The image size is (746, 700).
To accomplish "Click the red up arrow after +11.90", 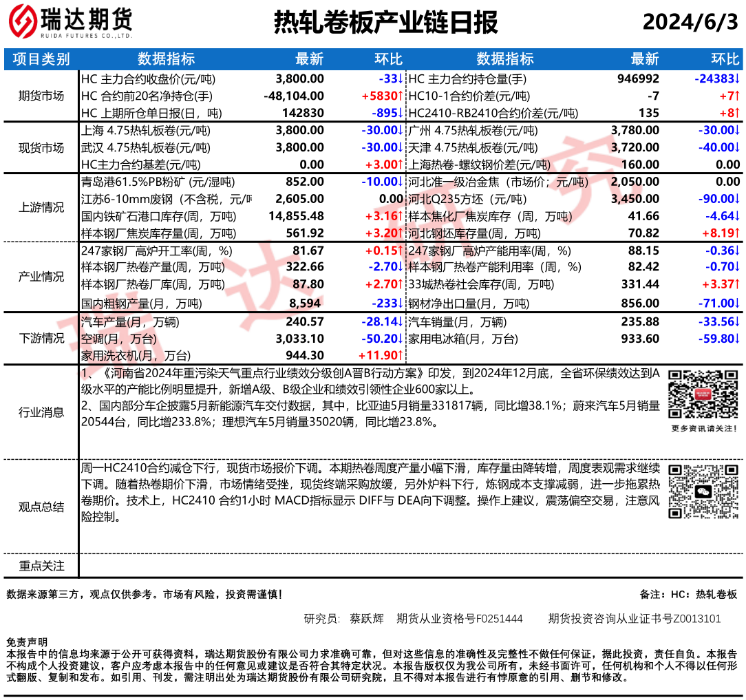I will coord(399,355).
